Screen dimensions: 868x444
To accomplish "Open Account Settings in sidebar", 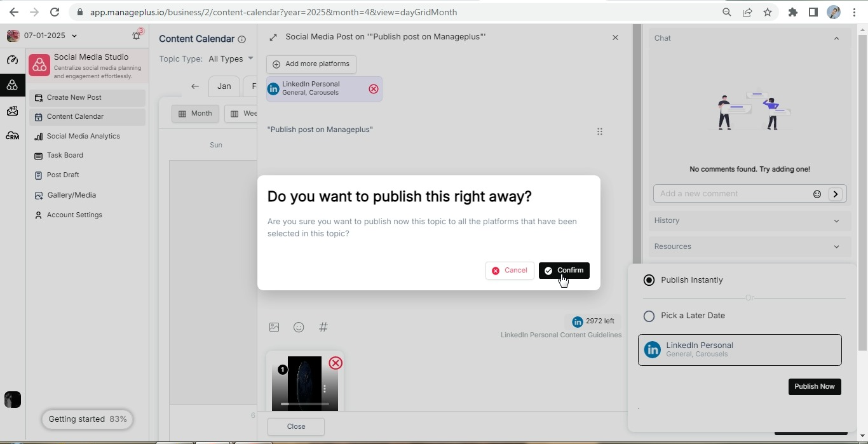I will pos(88,215).
